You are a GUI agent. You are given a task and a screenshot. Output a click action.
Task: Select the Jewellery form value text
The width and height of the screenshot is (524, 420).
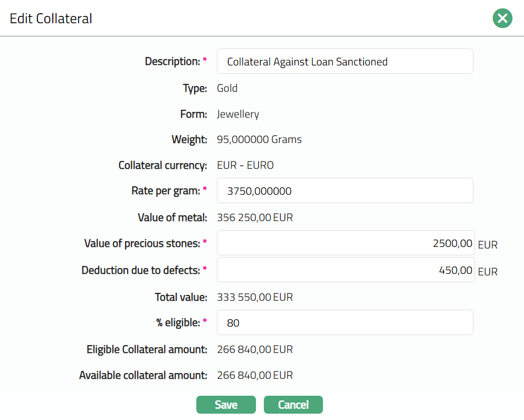(238, 114)
